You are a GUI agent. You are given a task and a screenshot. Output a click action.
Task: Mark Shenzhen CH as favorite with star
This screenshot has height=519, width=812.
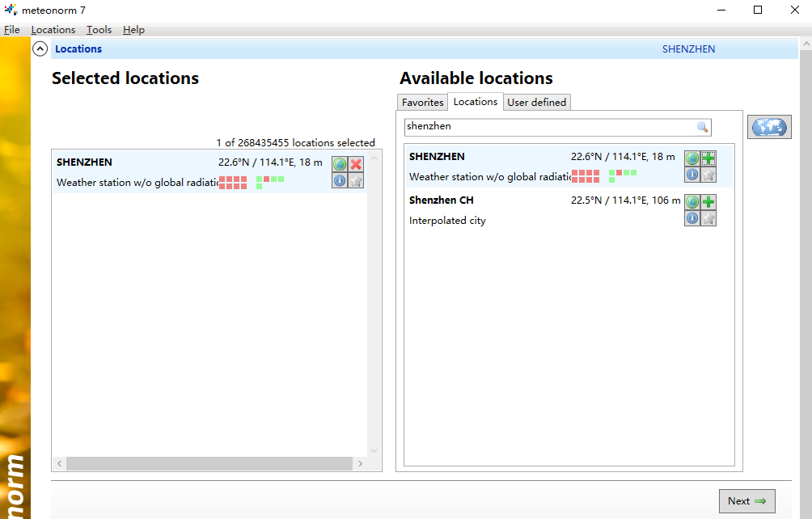coord(708,218)
